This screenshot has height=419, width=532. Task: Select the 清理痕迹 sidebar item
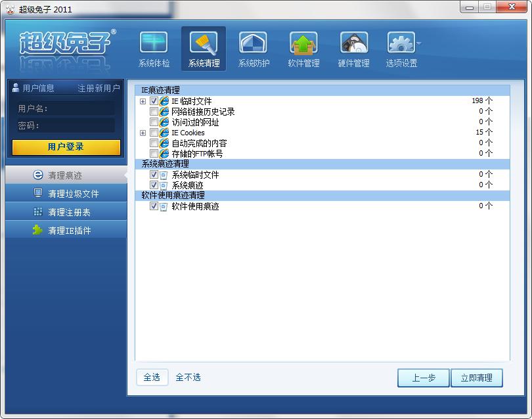click(66, 175)
